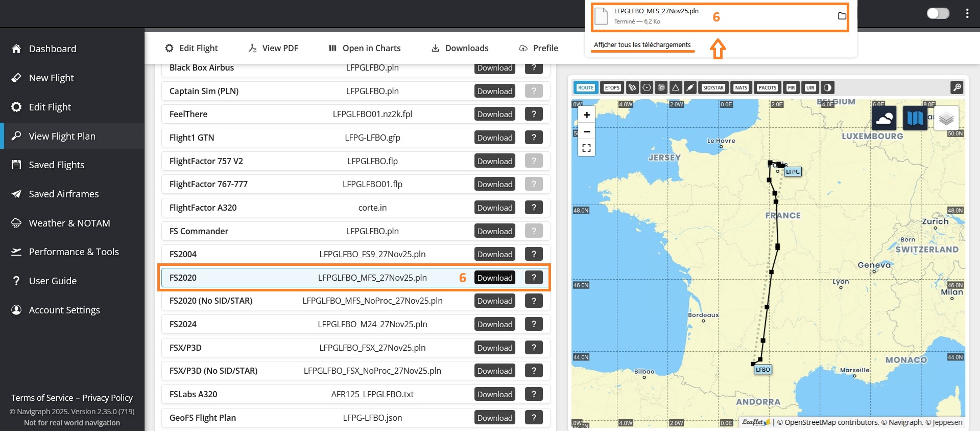Image resolution: width=980 pixels, height=431 pixels.
Task: Open help for the FS2020 format
Action: pos(534,278)
